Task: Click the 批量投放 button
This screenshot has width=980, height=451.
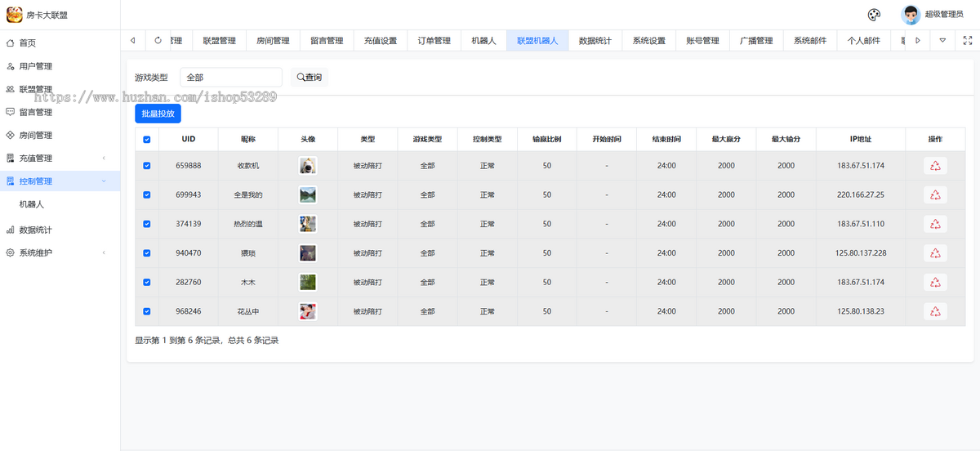Action: 158,114
